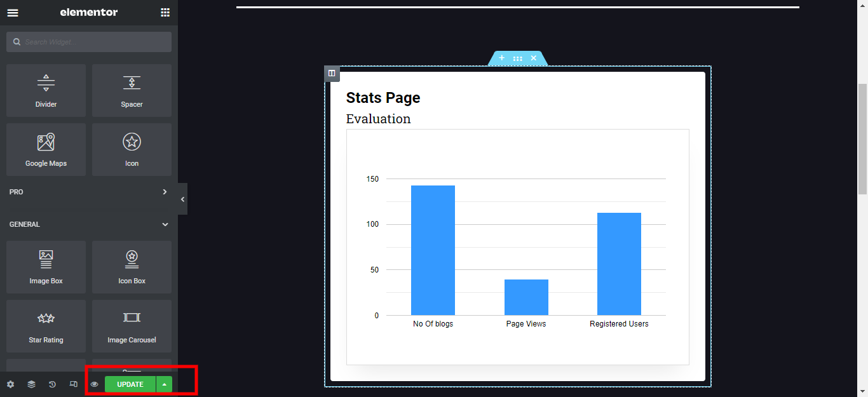Select the Star Rating widget
868x397 pixels.
pyautogui.click(x=46, y=326)
